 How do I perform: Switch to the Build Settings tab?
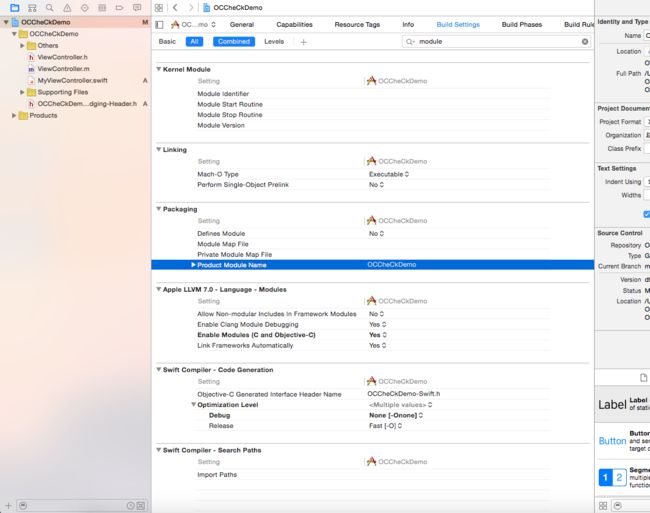click(x=458, y=25)
